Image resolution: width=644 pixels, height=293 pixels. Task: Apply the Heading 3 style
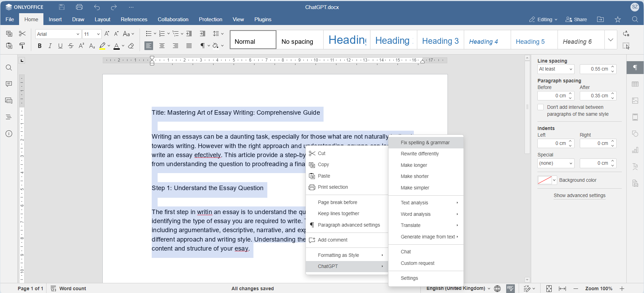(440, 40)
